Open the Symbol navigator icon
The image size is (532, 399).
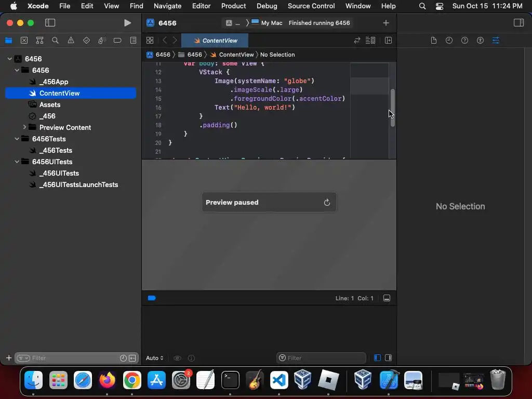click(39, 41)
